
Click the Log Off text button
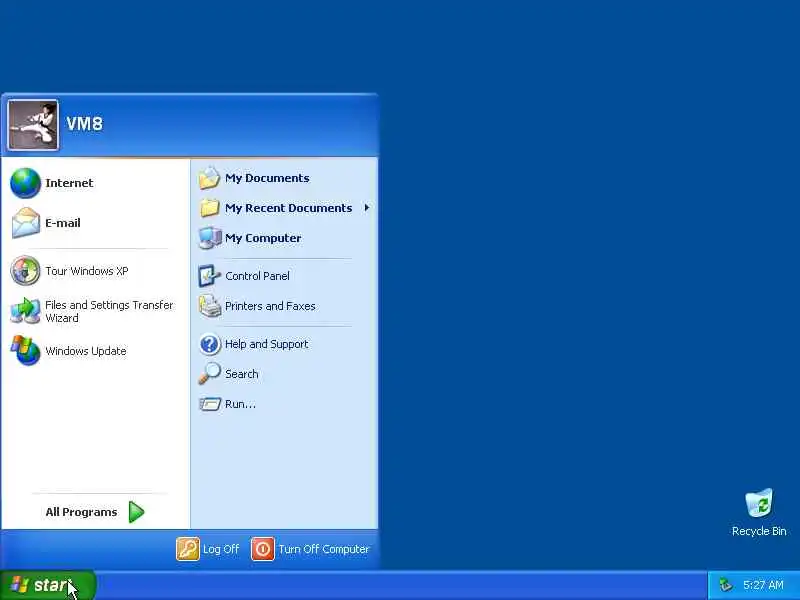(221, 549)
